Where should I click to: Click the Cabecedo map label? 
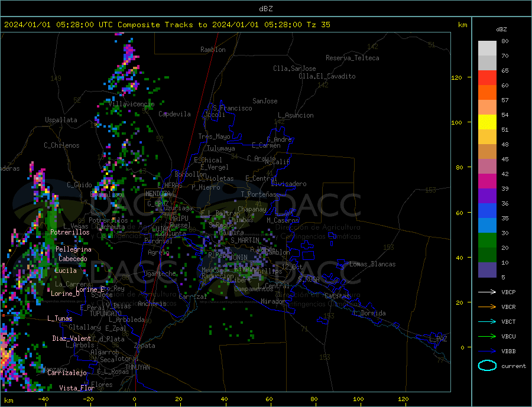point(73,259)
